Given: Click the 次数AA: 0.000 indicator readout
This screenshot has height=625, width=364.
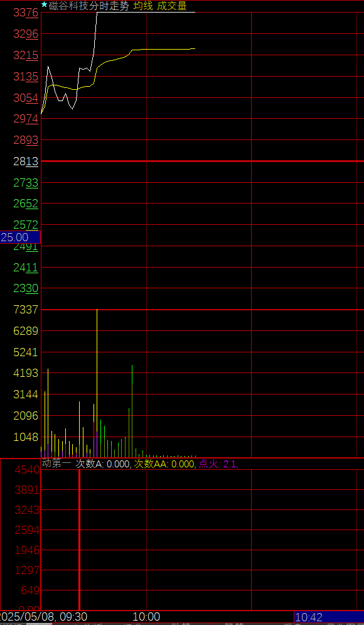Looking at the screenshot, I should [164, 464].
